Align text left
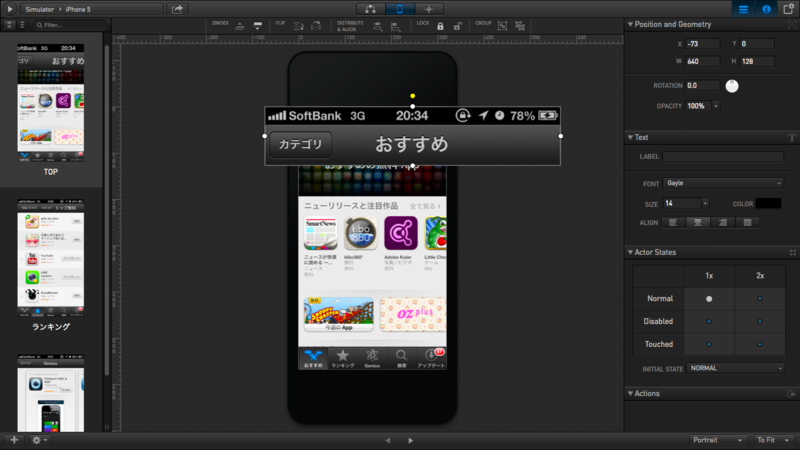 pyautogui.click(x=673, y=222)
